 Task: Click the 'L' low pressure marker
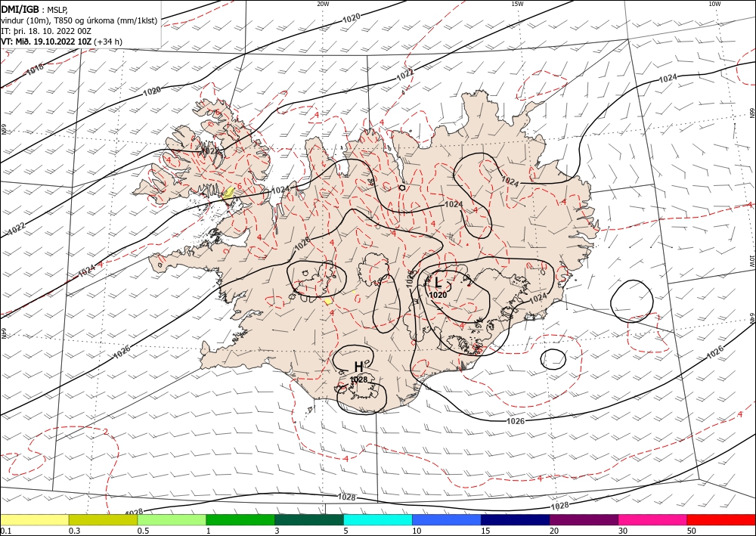coord(438,282)
